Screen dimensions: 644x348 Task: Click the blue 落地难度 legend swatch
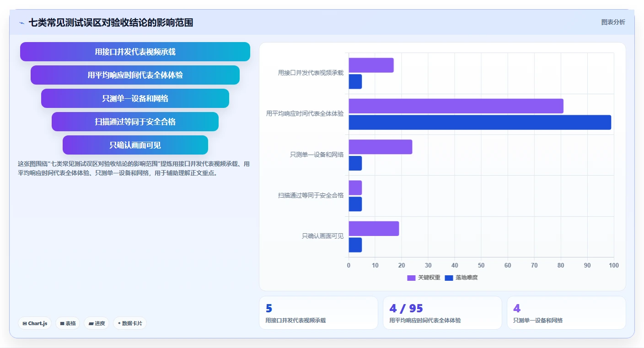449,278
